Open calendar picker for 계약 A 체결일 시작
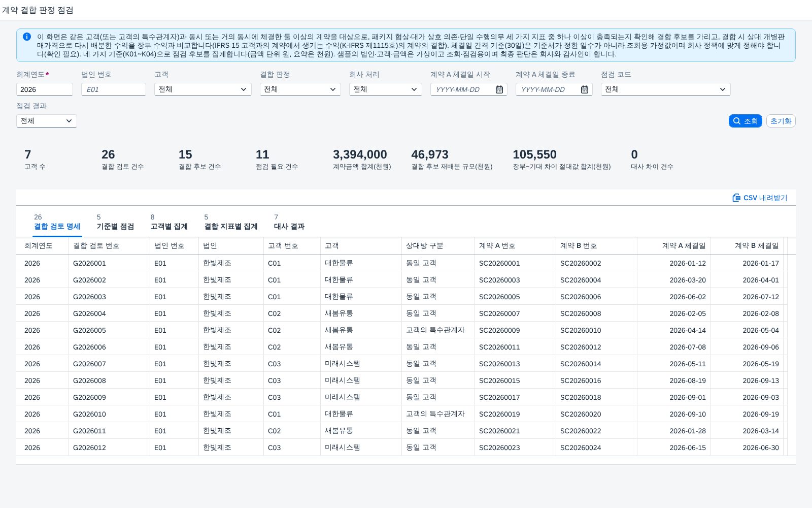812x508 pixels. point(499,89)
